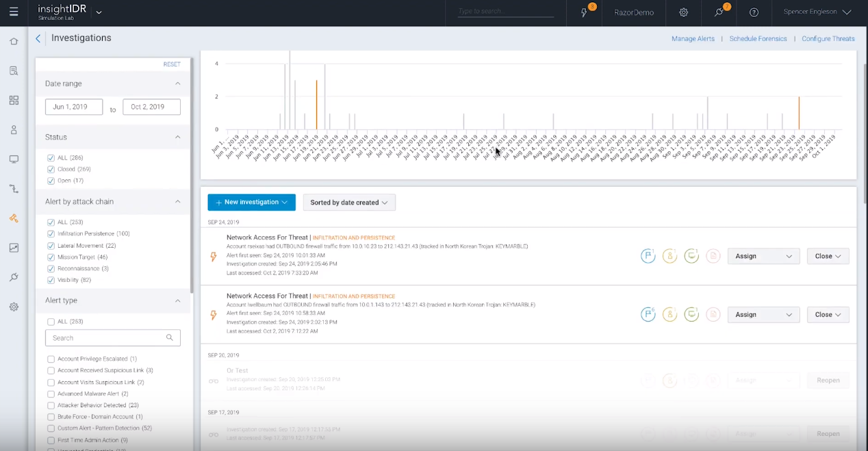This screenshot has width=868, height=451.
Task: Open Log Search from the sidebar
Action: pos(14,70)
